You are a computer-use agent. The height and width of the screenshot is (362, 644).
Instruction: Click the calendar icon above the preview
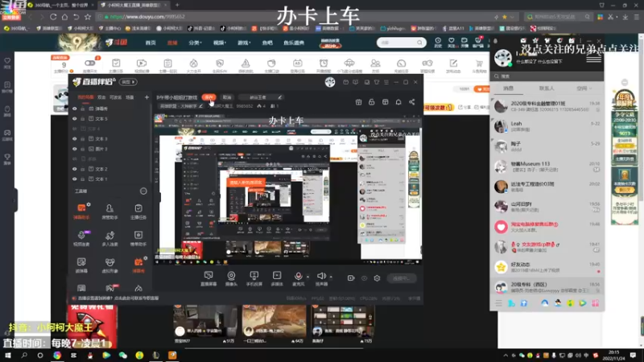[x=358, y=102]
